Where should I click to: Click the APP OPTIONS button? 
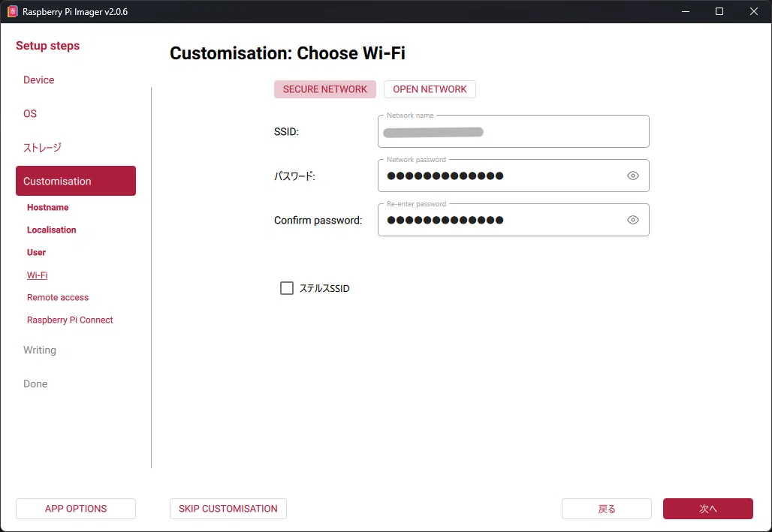(76, 509)
